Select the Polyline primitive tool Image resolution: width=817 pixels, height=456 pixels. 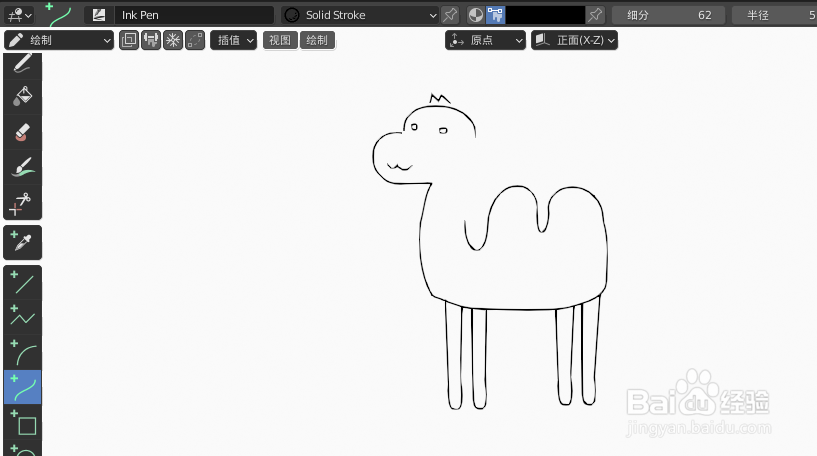click(22, 317)
